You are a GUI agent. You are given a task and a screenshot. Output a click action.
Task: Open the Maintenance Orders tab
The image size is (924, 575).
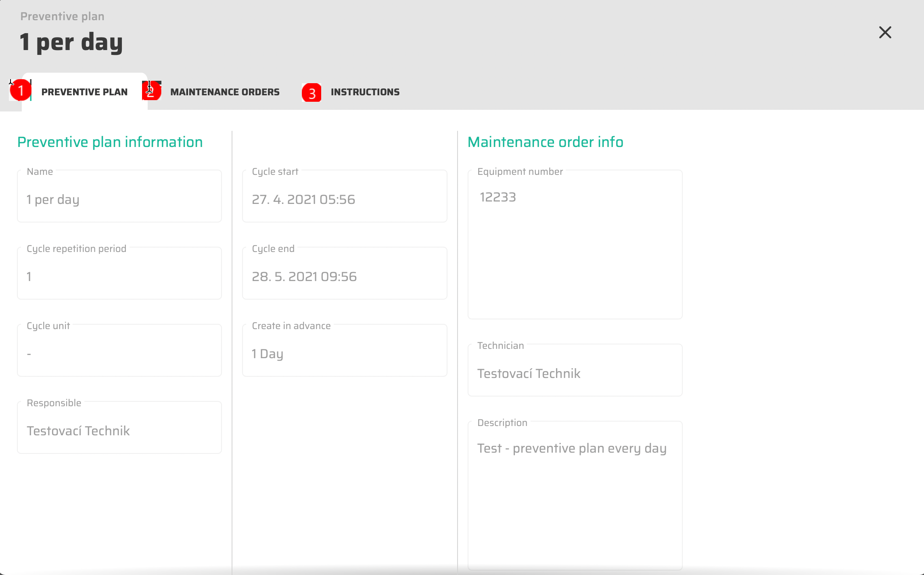click(225, 92)
